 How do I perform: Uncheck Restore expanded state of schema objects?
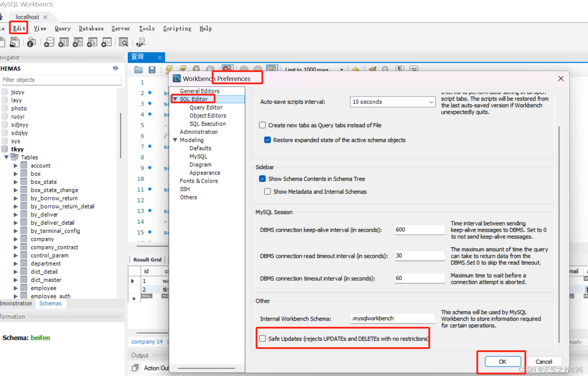click(267, 140)
